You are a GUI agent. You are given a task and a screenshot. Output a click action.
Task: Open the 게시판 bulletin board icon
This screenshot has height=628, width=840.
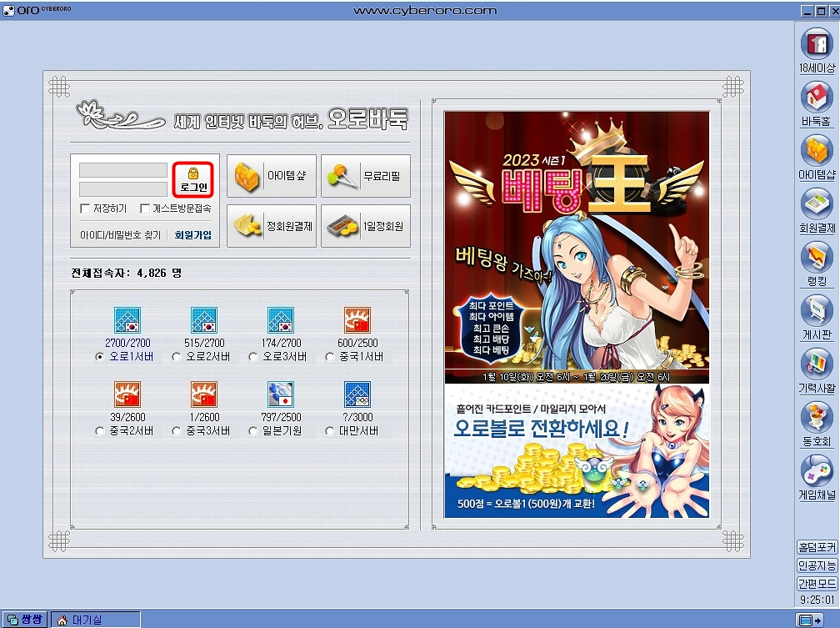tap(817, 310)
